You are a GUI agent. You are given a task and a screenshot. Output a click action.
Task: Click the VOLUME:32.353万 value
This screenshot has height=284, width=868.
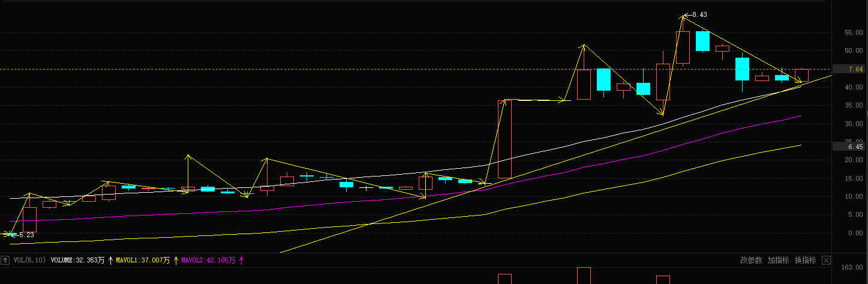pos(77,261)
